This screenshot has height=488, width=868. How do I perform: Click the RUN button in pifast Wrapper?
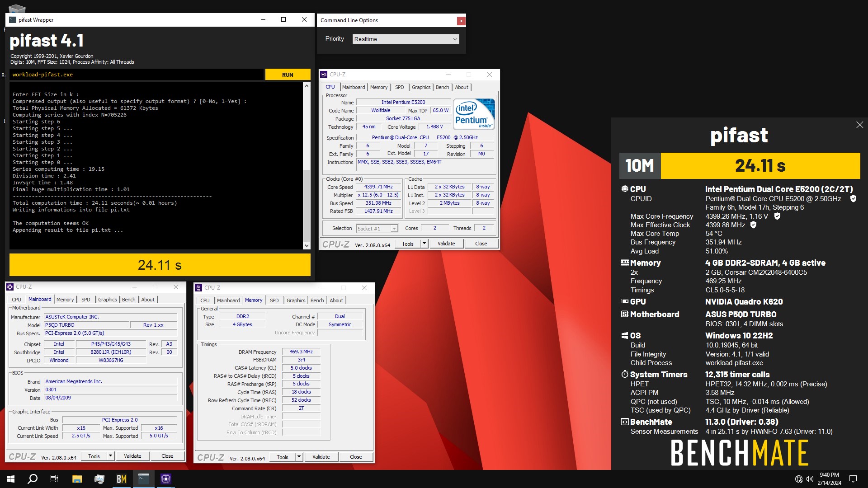(x=288, y=75)
